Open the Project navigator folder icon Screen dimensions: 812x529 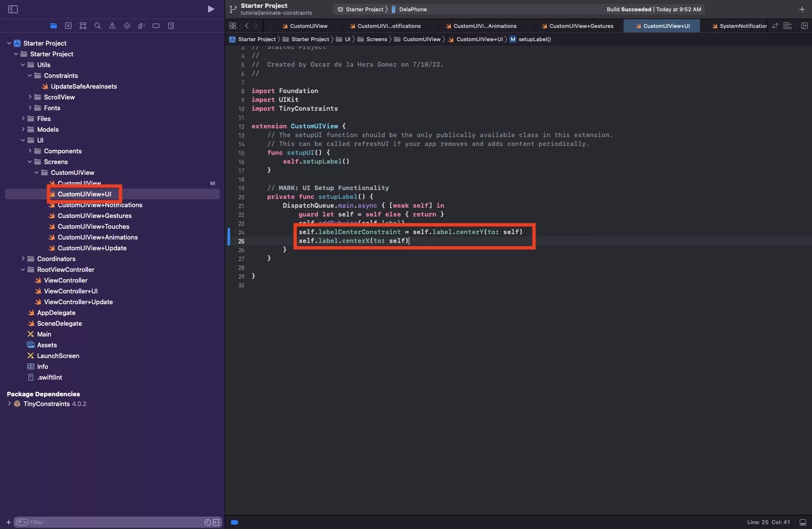54,26
